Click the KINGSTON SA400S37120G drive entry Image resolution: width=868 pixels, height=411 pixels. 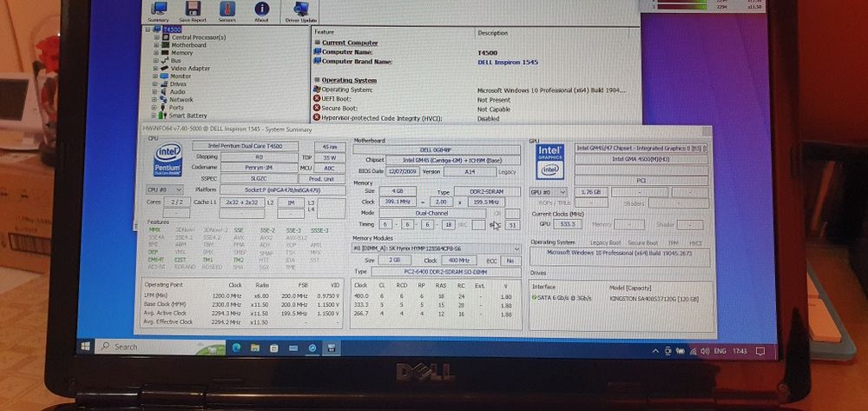[x=654, y=299]
